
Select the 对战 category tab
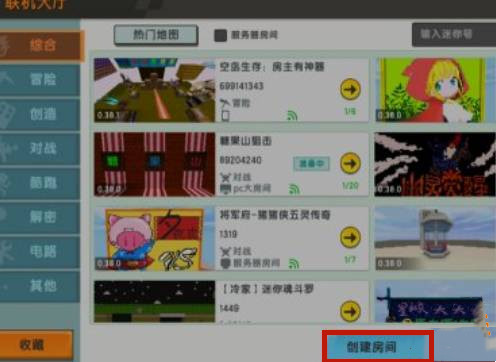coord(40,149)
